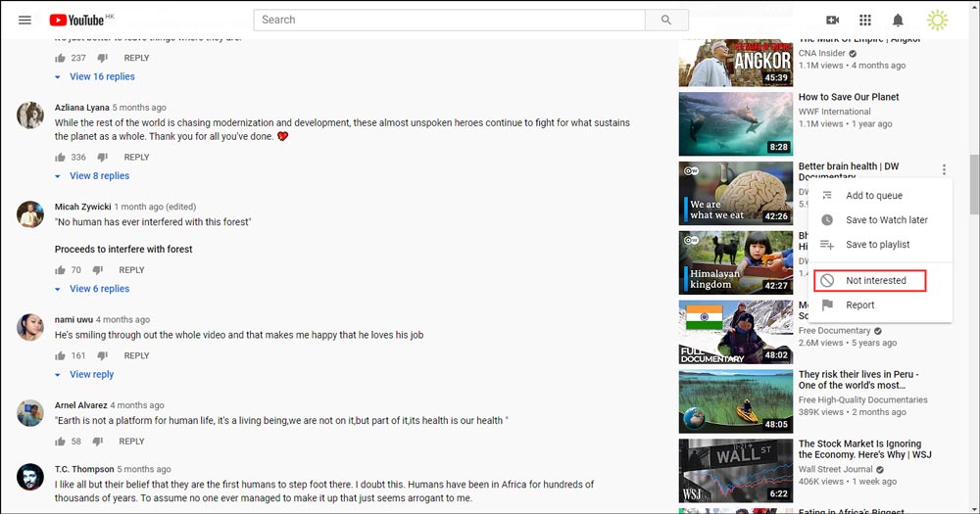Open T.C. Thompson channel name link

(x=84, y=469)
